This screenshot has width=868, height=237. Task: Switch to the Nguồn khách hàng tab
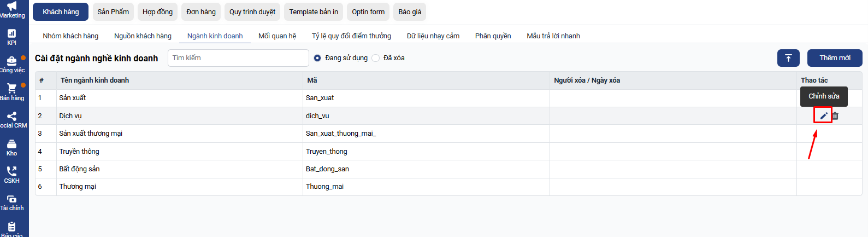pyautogui.click(x=143, y=36)
